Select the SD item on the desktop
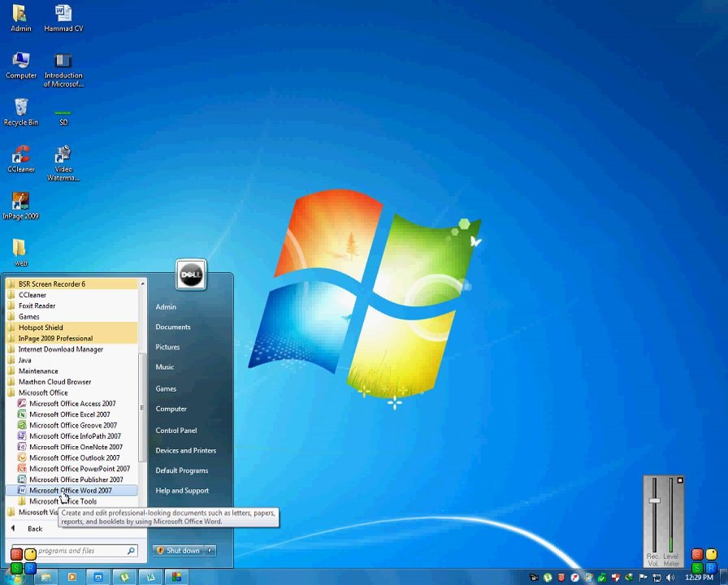 pos(63,118)
